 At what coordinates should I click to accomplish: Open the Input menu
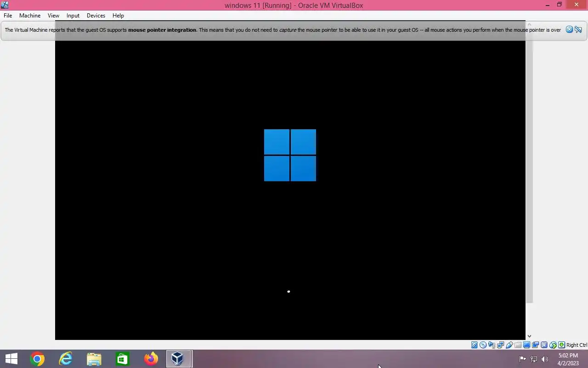point(73,15)
